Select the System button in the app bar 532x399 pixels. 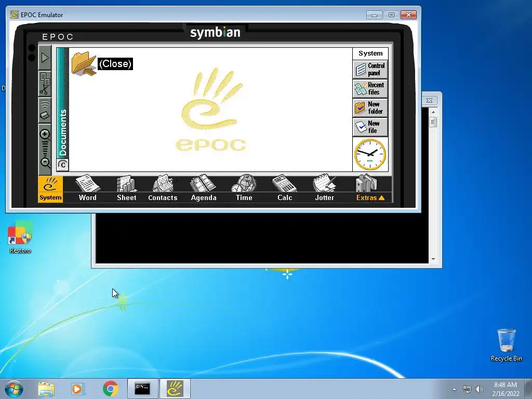tap(50, 189)
